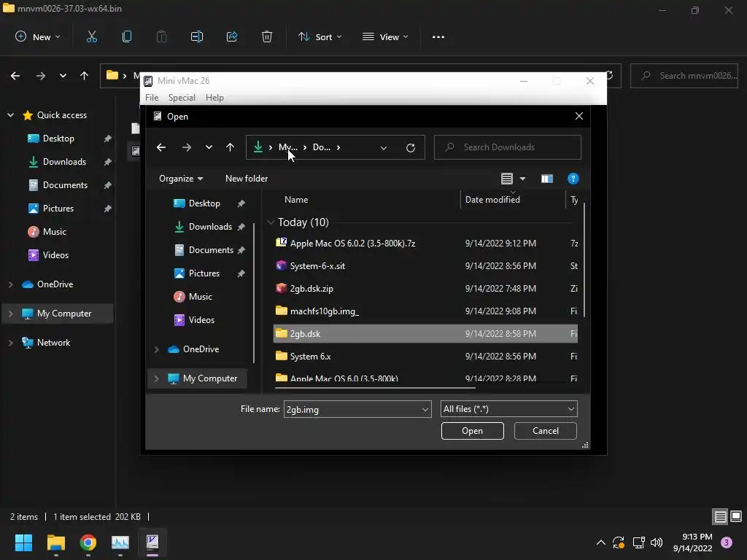Click the blue Help icon in the Open dialog
This screenshot has width=747, height=560.
pos(573,179)
